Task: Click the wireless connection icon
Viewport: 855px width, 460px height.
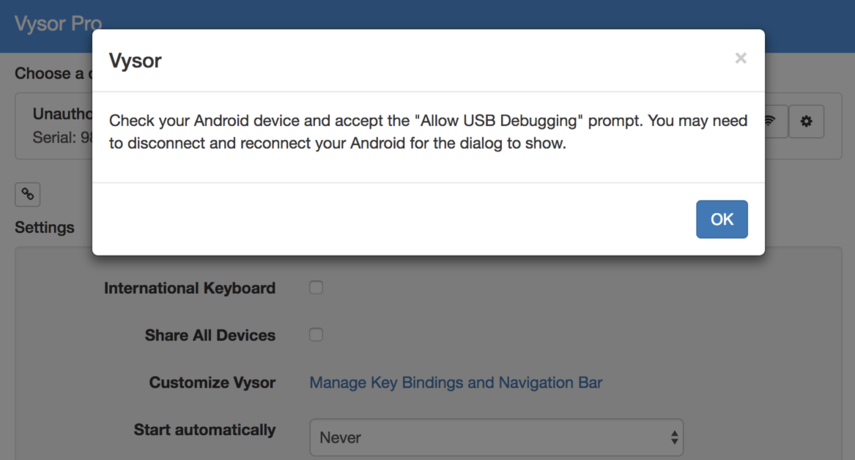Action: pos(772,122)
